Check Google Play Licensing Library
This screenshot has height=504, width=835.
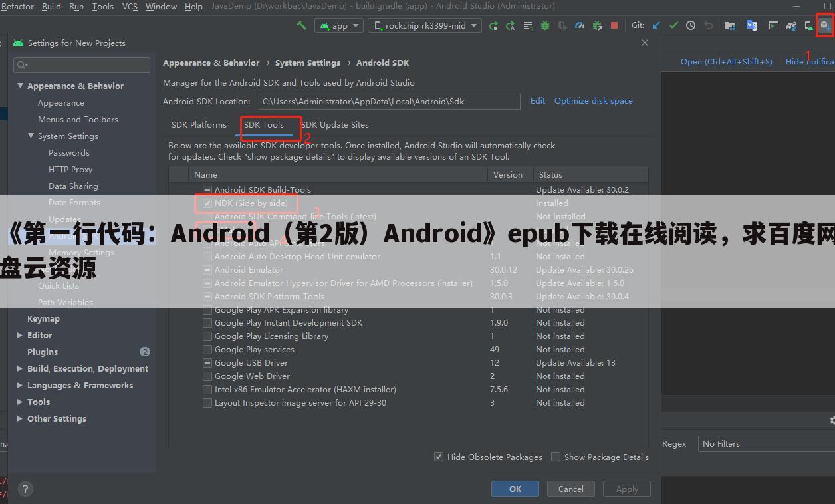(207, 336)
